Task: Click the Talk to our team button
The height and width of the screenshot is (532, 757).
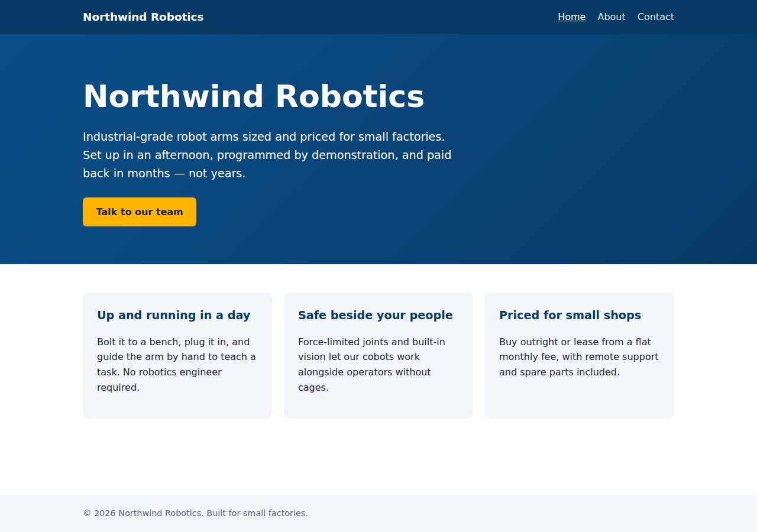Action: (x=140, y=212)
